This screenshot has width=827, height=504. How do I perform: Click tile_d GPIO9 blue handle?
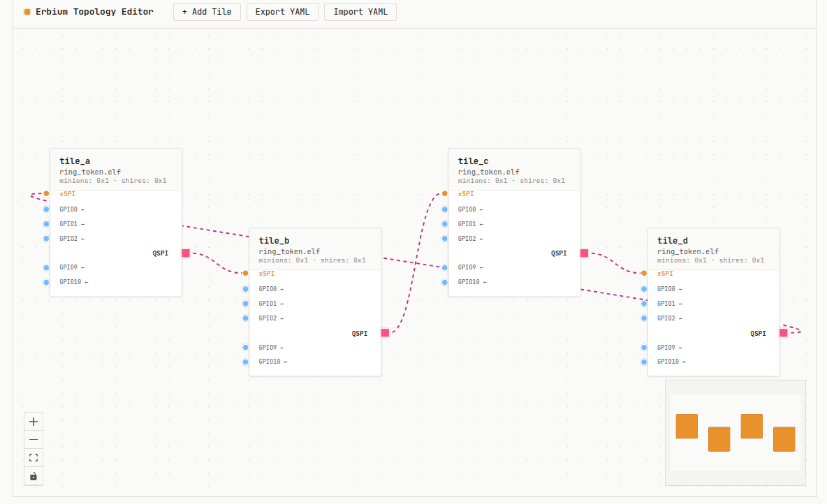point(644,348)
